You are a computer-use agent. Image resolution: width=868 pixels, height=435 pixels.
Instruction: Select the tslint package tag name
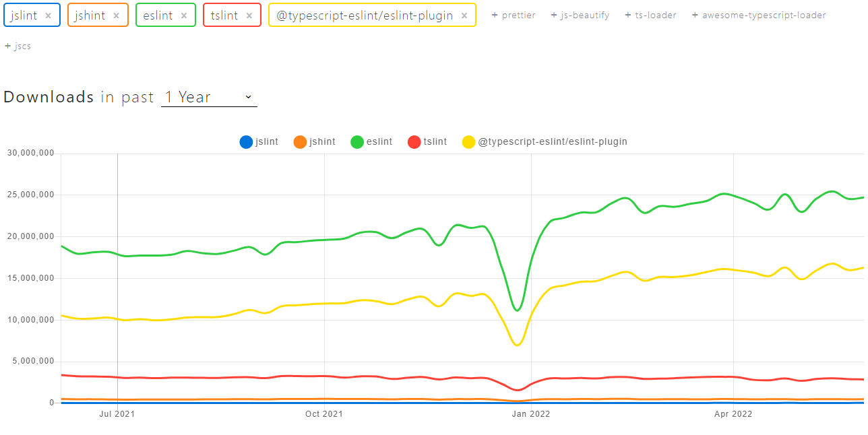point(224,15)
